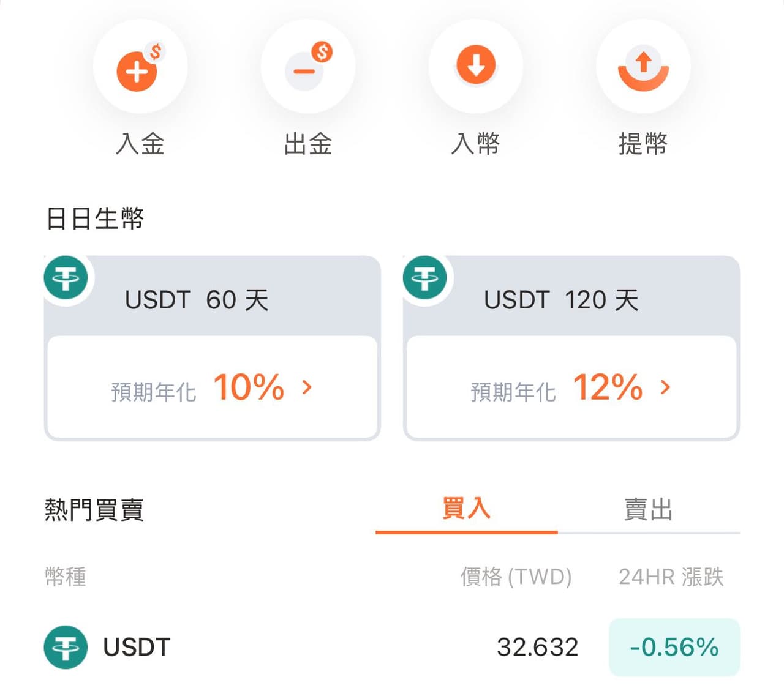The image size is (784, 688).
Task: Click the 24HR 漲跌 column header
Action: (x=672, y=576)
